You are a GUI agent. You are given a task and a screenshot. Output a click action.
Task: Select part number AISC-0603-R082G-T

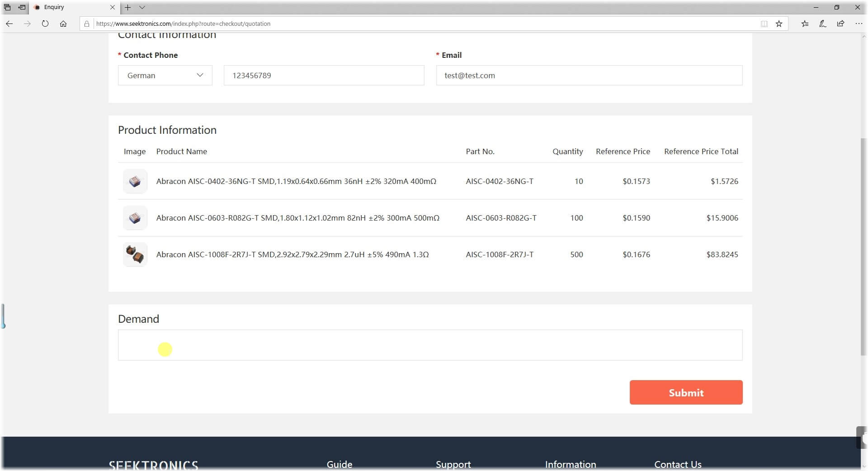(501, 218)
